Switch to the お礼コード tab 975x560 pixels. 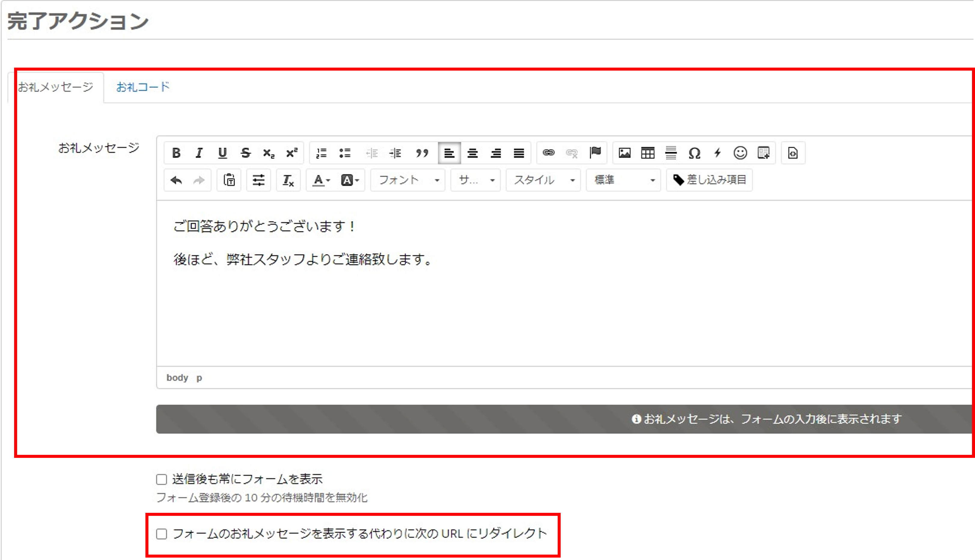coord(143,87)
